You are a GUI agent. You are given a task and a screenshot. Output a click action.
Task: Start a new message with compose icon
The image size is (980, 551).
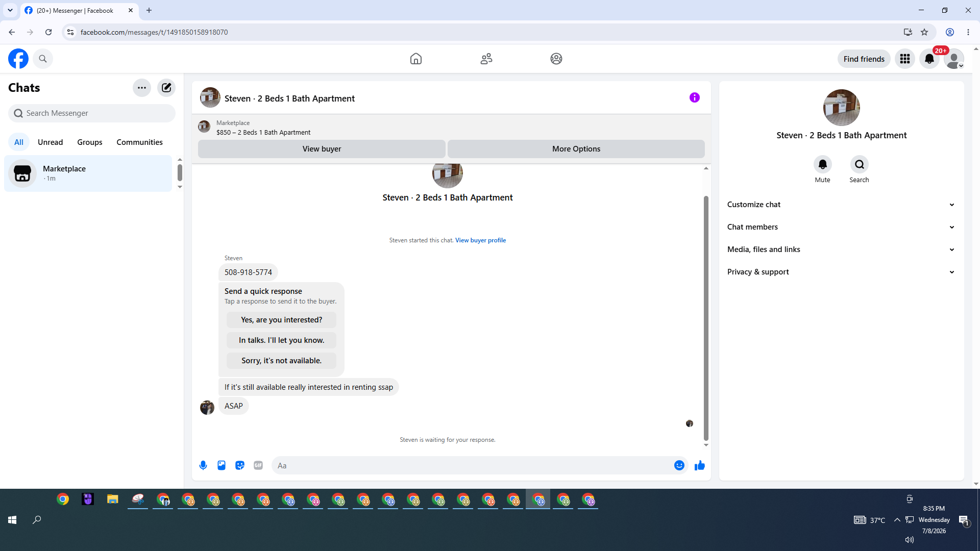tap(166, 88)
